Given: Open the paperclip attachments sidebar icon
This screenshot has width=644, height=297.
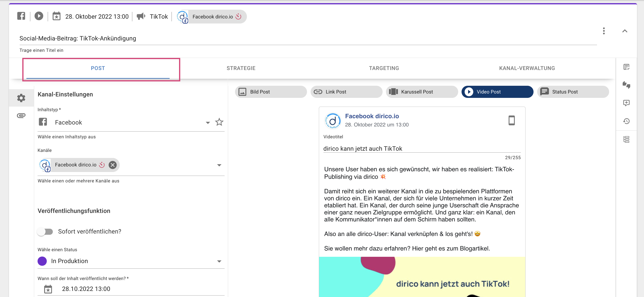Looking at the screenshot, I should (x=21, y=116).
